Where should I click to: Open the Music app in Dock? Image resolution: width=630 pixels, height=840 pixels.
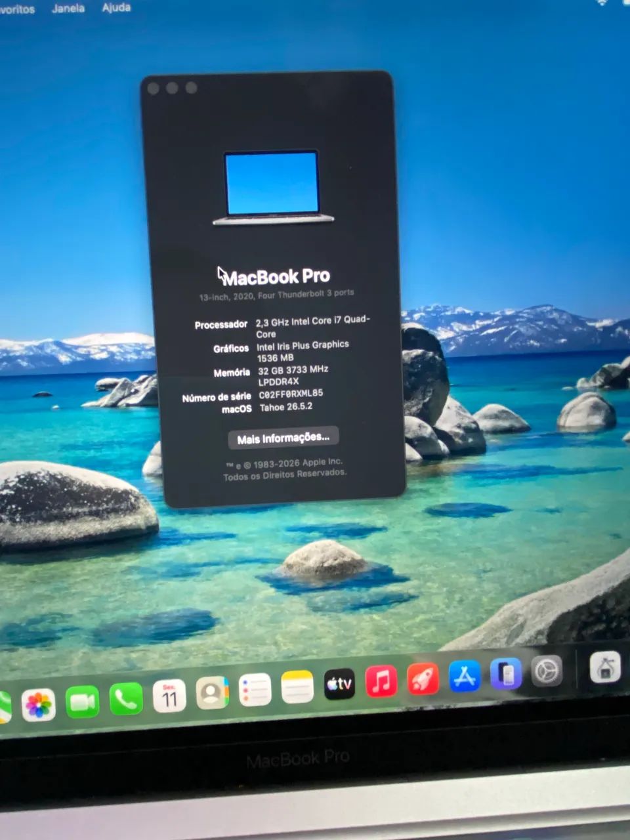(x=381, y=681)
